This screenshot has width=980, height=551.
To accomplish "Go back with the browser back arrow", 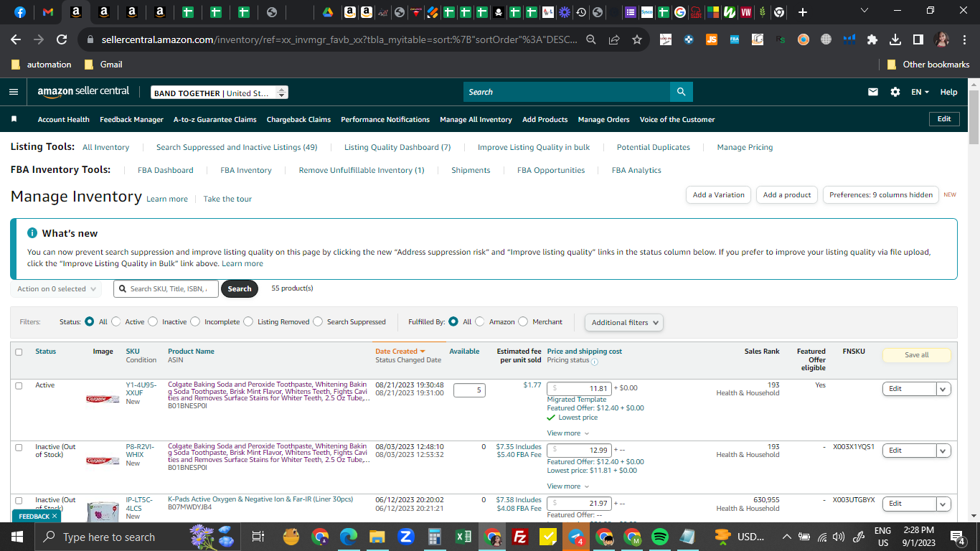I will point(16,39).
